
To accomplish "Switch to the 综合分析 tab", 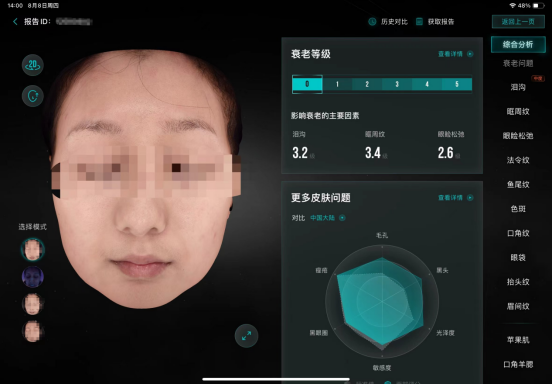I will click(x=518, y=44).
